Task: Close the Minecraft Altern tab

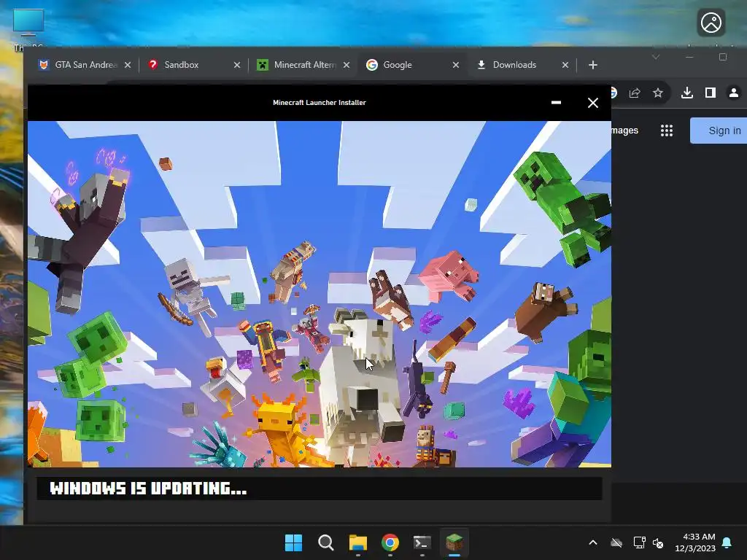Action: [x=347, y=65]
